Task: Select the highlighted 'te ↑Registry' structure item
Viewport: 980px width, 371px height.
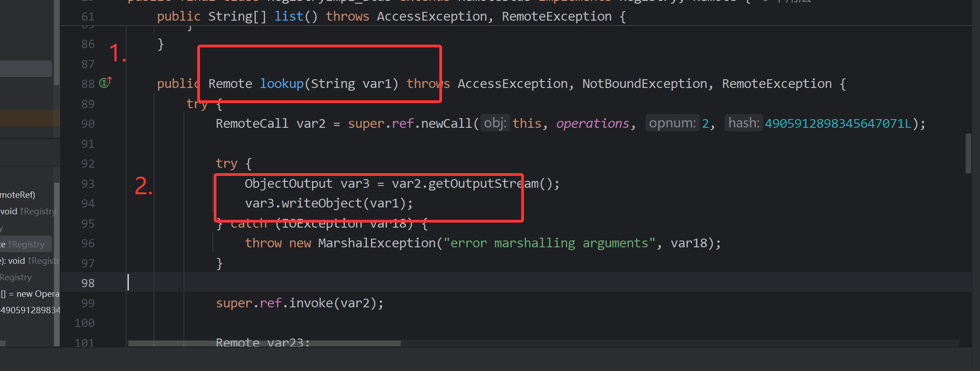Action: tap(25, 245)
